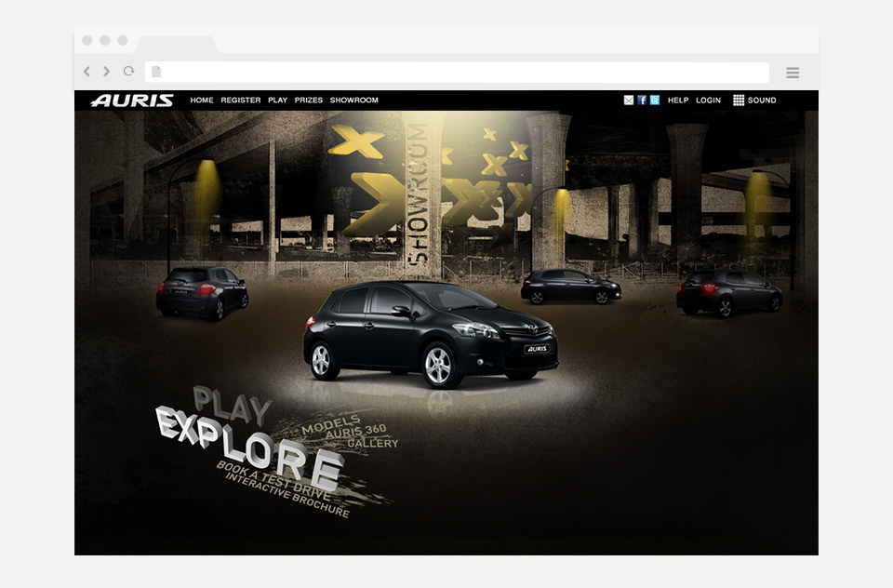The image size is (893, 588).
Task: Click the Auris logo in the header
Action: [132, 100]
